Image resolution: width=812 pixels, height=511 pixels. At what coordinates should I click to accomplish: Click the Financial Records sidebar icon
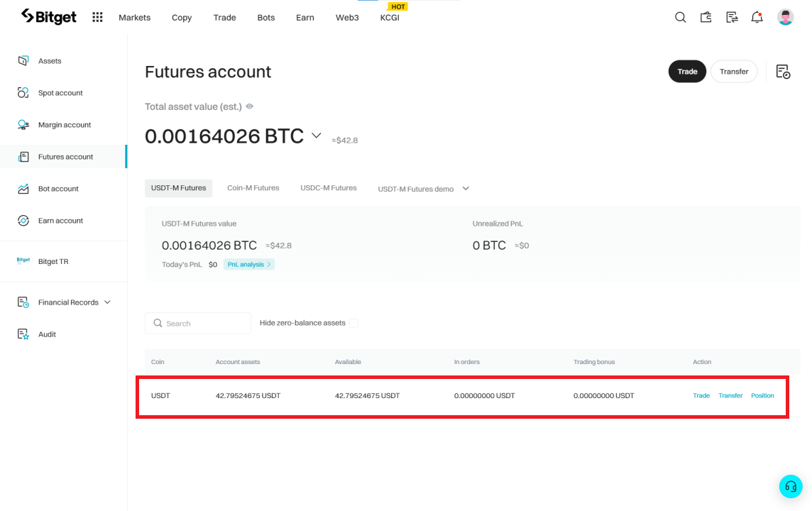click(x=23, y=302)
